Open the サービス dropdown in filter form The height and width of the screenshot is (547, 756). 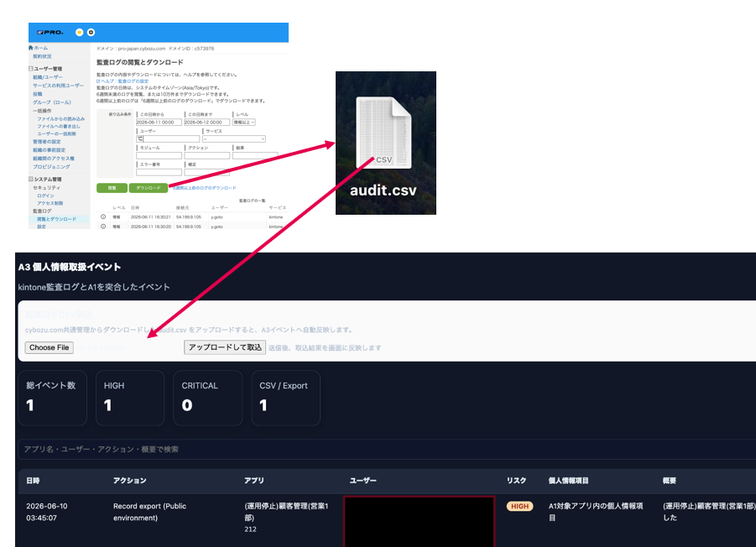tap(234, 138)
